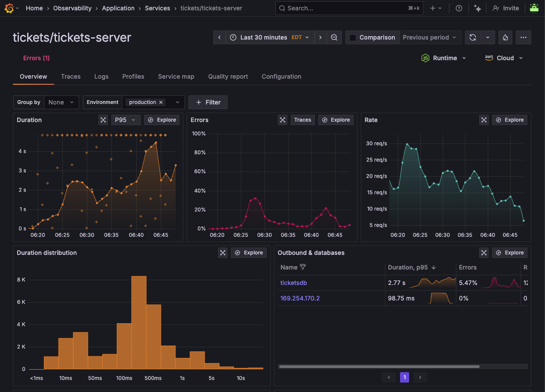Click the Add Filter button
The height and width of the screenshot is (392, 545).
click(208, 102)
